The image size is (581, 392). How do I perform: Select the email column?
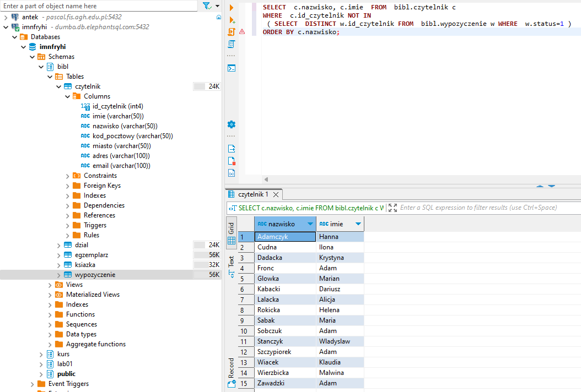pos(121,166)
